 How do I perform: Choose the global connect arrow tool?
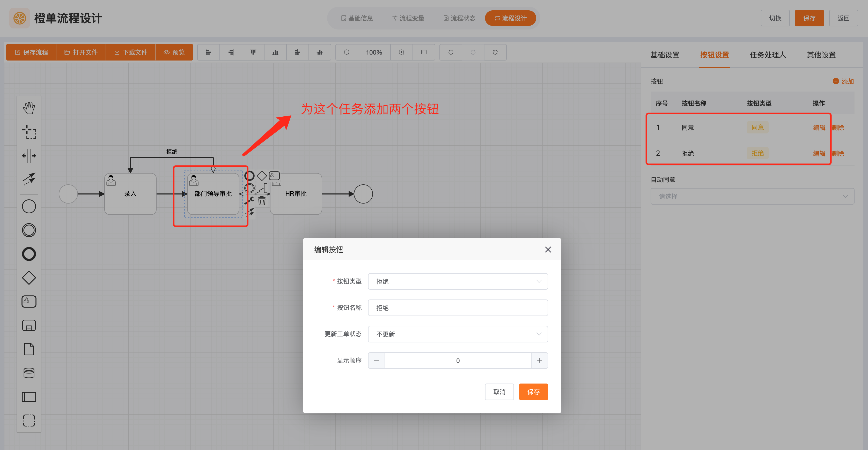(29, 179)
